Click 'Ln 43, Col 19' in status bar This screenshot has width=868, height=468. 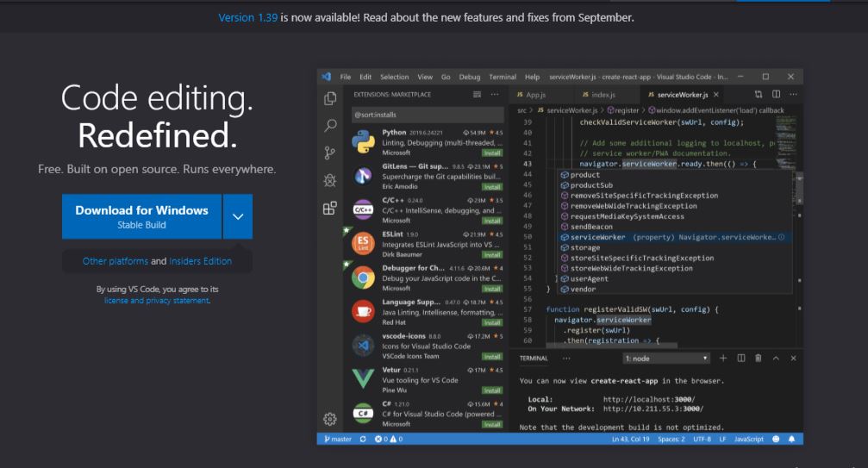click(x=630, y=440)
